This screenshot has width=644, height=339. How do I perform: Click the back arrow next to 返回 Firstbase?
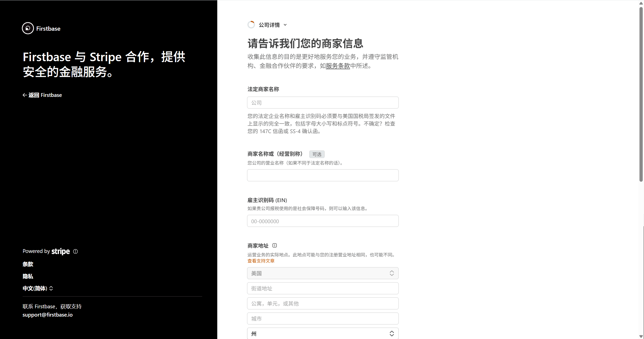point(25,95)
